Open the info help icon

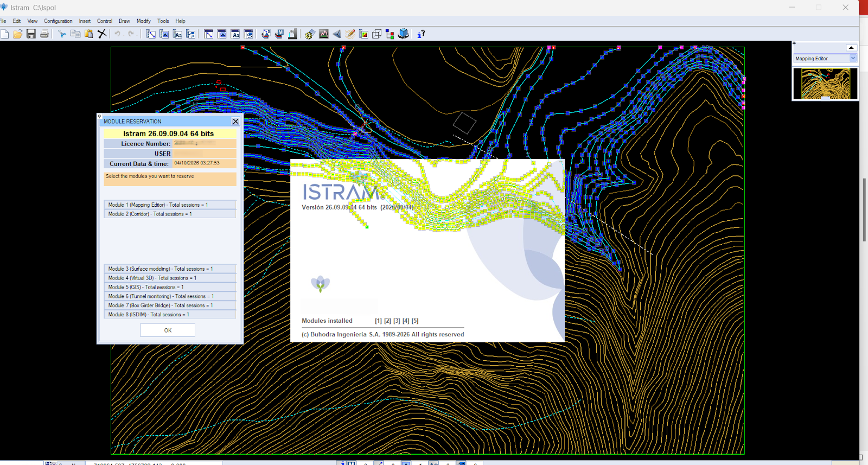pyautogui.click(x=421, y=34)
